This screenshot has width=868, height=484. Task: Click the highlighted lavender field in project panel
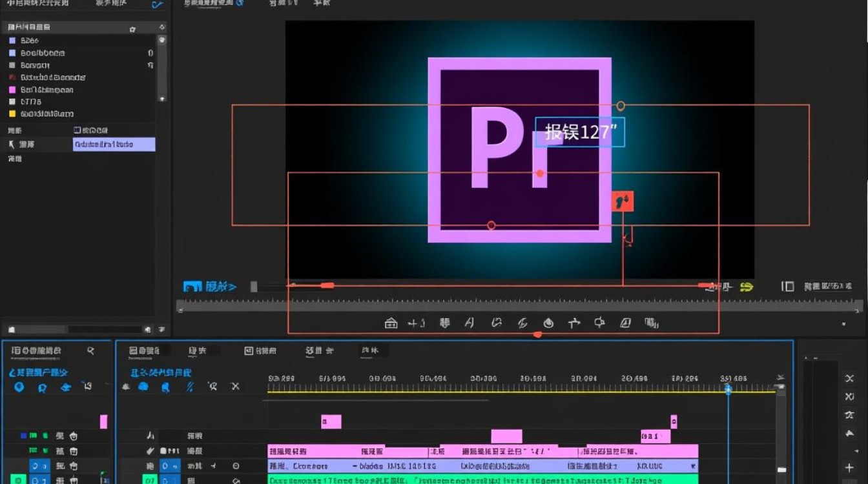pyautogui.click(x=114, y=145)
